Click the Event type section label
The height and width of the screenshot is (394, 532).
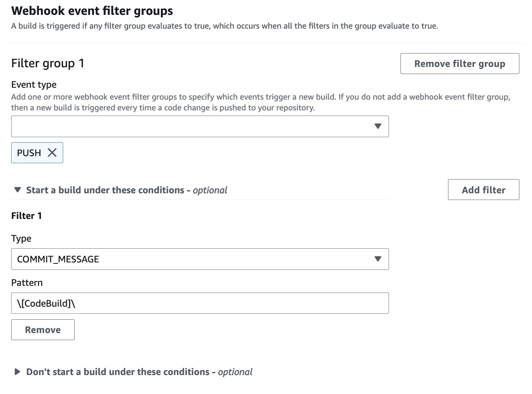point(33,84)
